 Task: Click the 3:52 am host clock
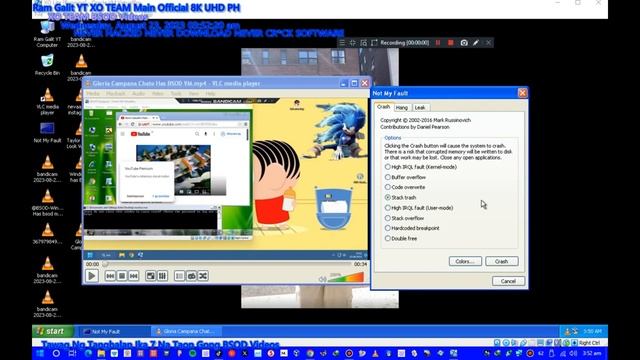[592, 353]
